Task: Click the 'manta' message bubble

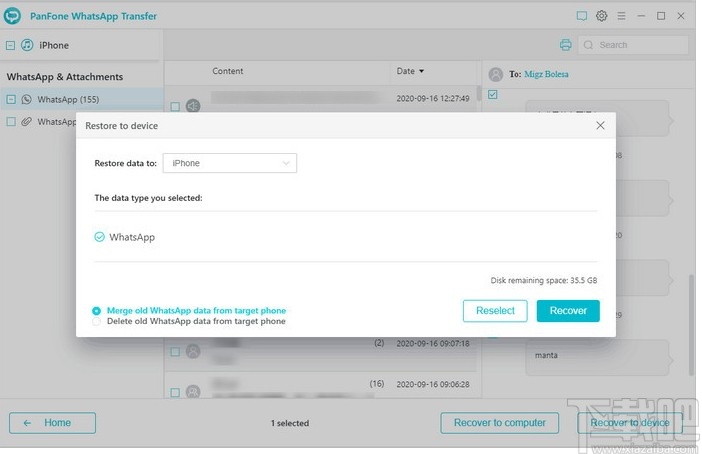Action: (x=598, y=357)
